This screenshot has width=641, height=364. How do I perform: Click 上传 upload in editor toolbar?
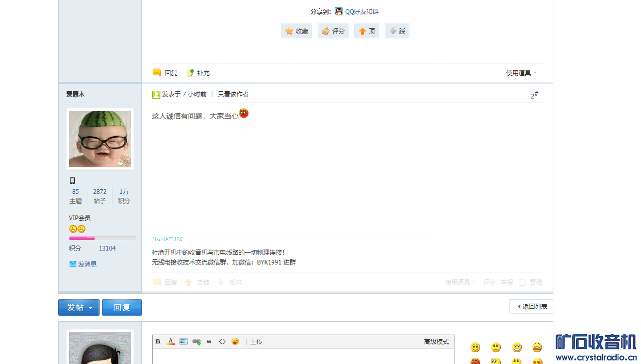click(256, 341)
